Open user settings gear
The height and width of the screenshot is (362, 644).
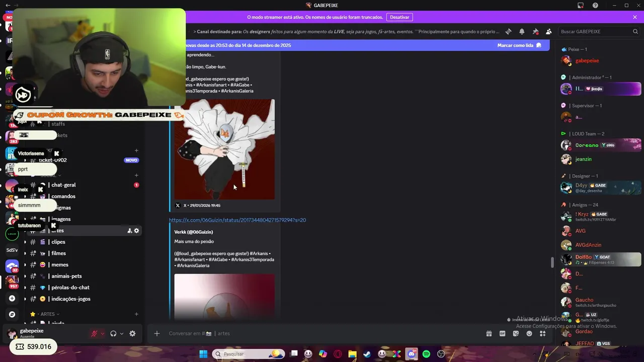(x=132, y=333)
